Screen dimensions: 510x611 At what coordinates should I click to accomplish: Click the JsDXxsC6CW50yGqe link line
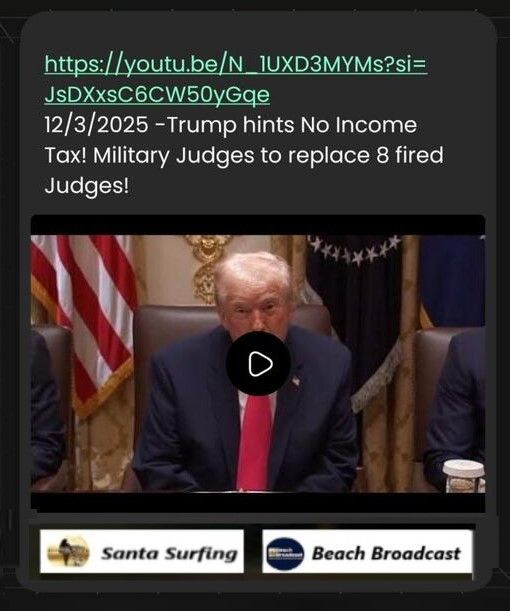click(x=157, y=95)
